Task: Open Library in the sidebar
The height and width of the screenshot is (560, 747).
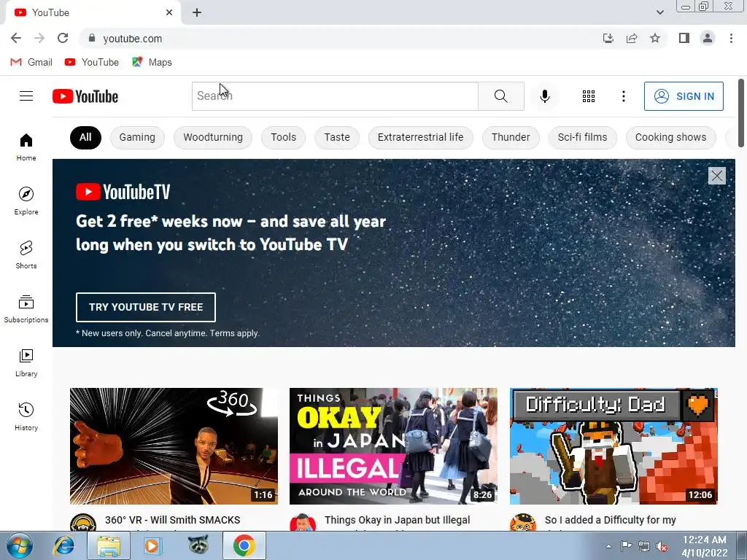Action: (x=26, y=363)
